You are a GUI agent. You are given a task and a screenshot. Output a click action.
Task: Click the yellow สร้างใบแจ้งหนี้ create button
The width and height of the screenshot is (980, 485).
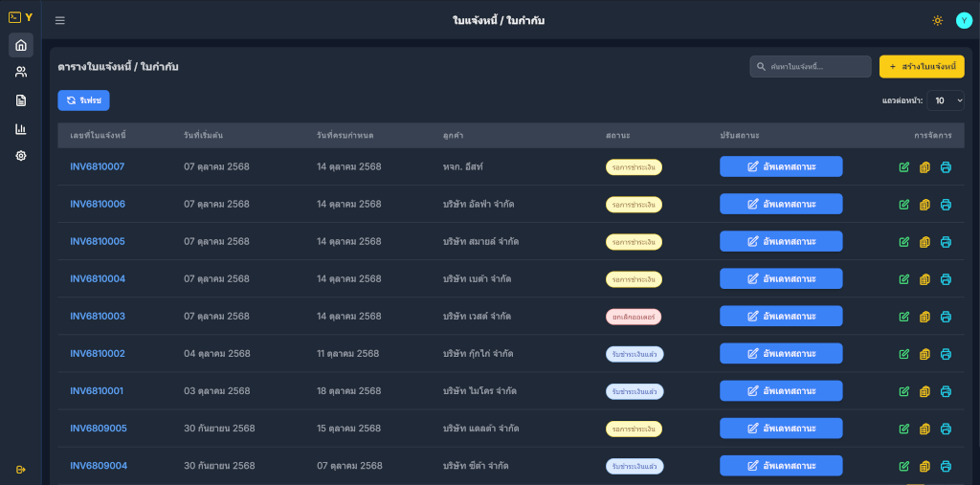pyautogui.click(x=922, y=66)
